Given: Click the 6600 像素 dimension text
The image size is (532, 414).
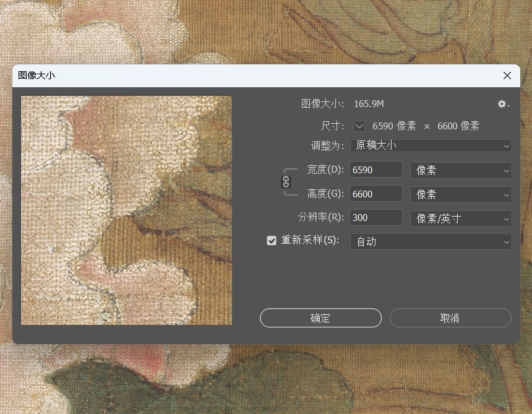Looking at the screenshot, I should pyautogui.click(x=458, y=126).
